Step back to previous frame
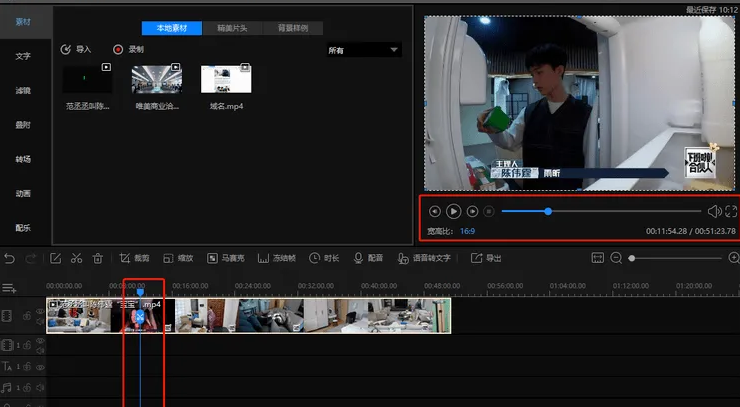This screenshot has height=407, width=740. (435, 212)
